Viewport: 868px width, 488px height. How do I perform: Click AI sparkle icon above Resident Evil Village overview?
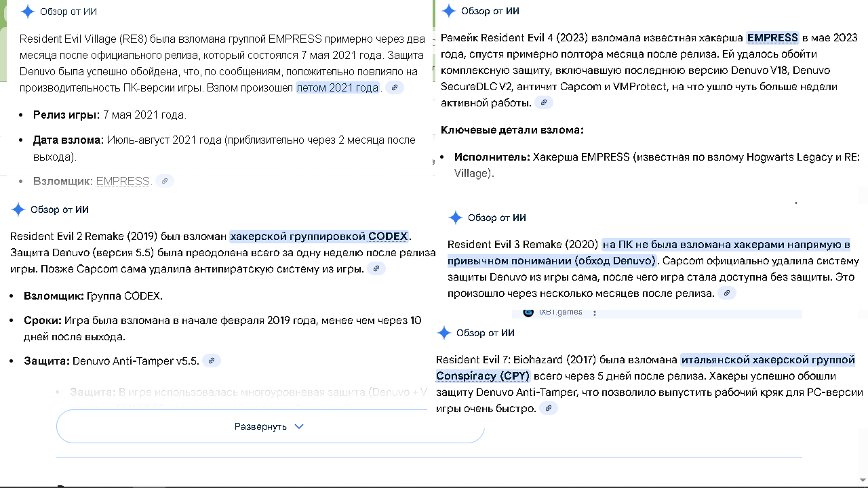point(28,12)
